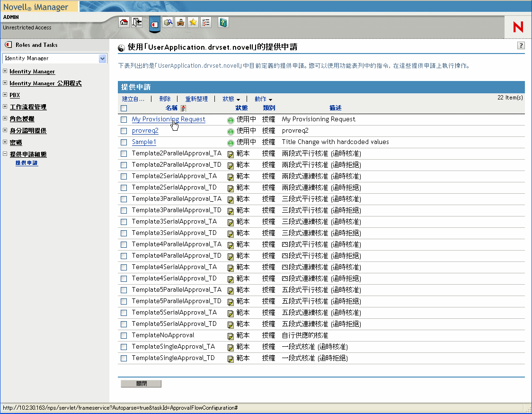Click 重新整理 to refresh the list

(x=196, y=99)
